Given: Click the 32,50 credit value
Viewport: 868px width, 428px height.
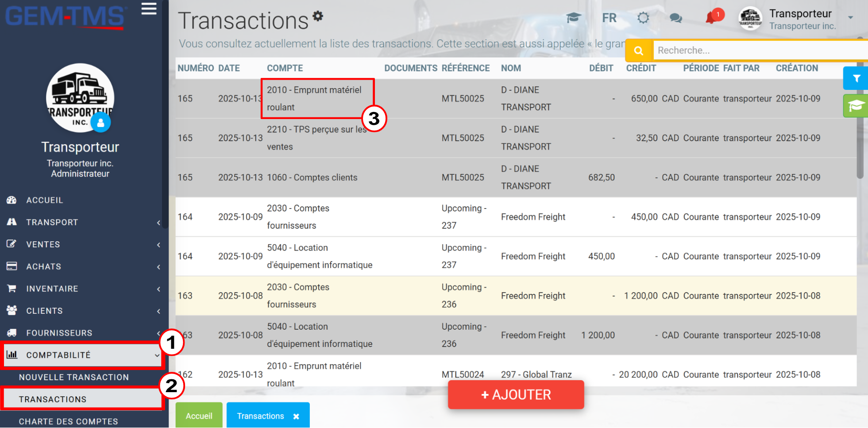Looking at the screenshot, I should pyautogui.click(x=647, y=138).
